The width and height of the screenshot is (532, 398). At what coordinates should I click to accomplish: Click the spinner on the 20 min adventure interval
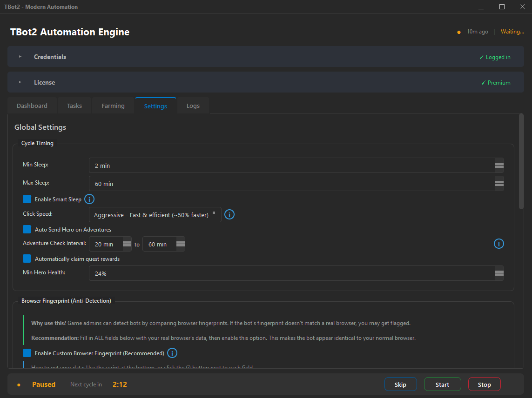point(127,244)
